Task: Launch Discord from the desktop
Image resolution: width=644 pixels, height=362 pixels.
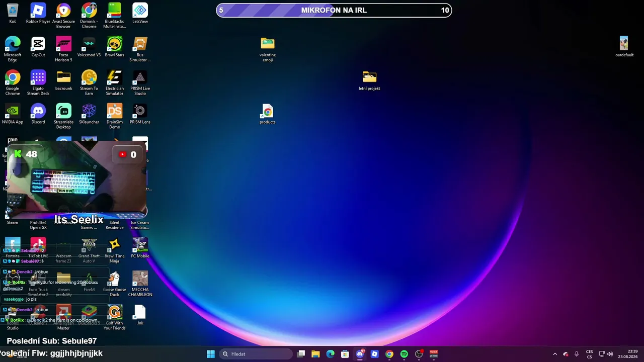Action: 38,114
